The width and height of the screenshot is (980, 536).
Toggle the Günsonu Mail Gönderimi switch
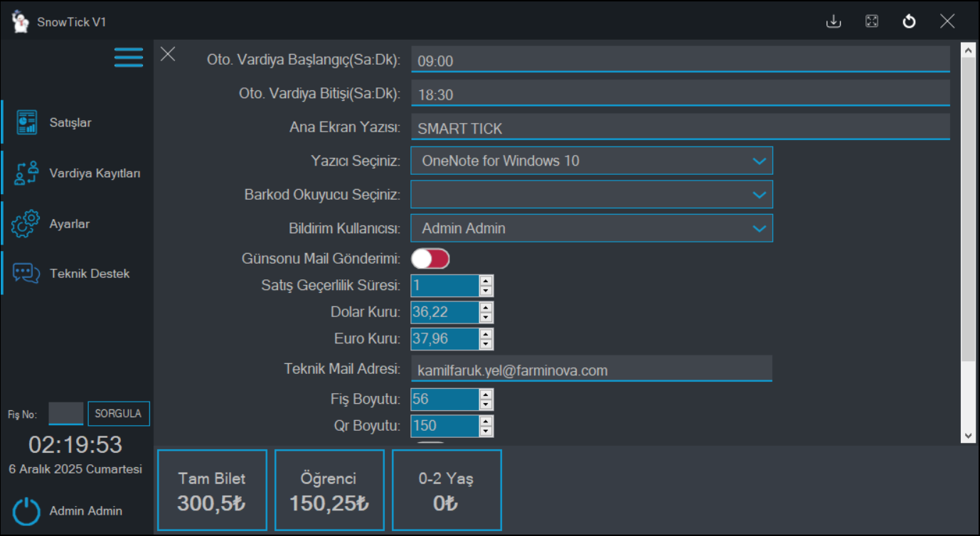[x=430, y=259]
